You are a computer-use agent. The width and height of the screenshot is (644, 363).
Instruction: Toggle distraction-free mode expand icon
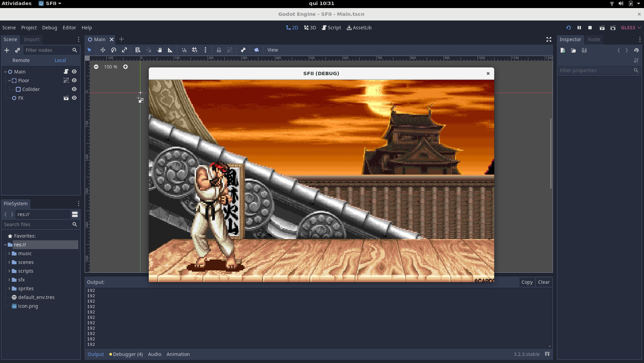[x=549, y=39]
